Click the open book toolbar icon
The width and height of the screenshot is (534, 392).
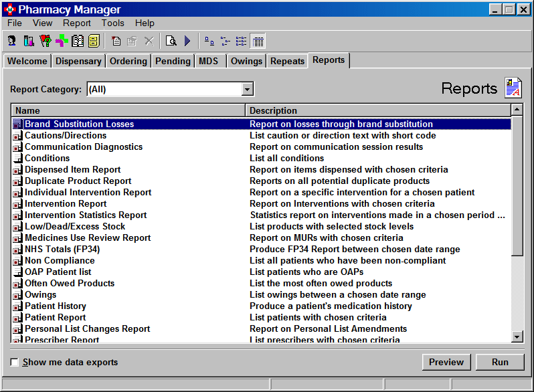pyautogui.click(x=78, y=41)
